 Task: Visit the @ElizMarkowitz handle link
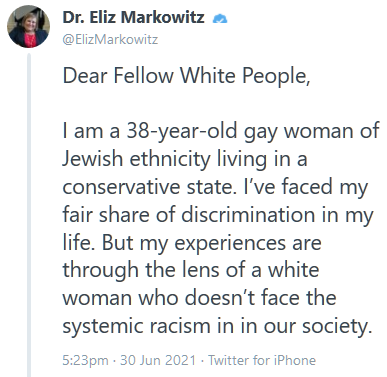pos(110,40)
